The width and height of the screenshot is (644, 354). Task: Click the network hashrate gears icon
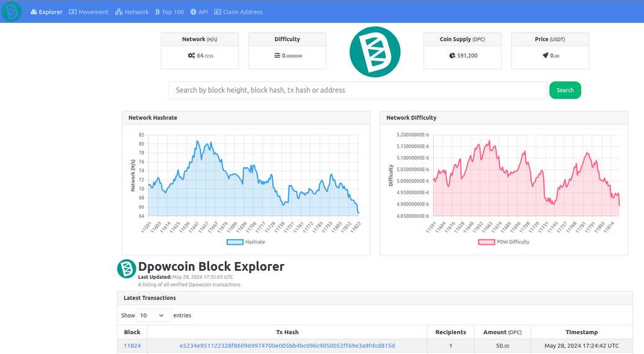click(191, 55)
